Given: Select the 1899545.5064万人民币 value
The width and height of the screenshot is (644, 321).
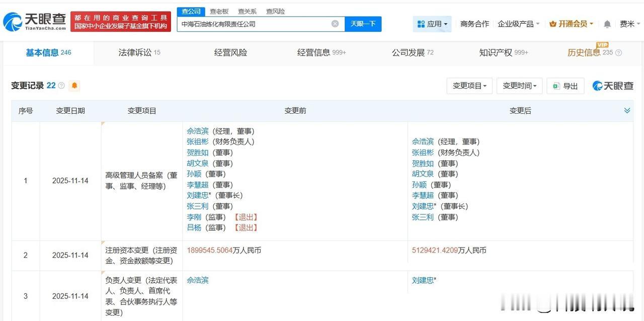Looking at the screenshot, I should [224, 250].
